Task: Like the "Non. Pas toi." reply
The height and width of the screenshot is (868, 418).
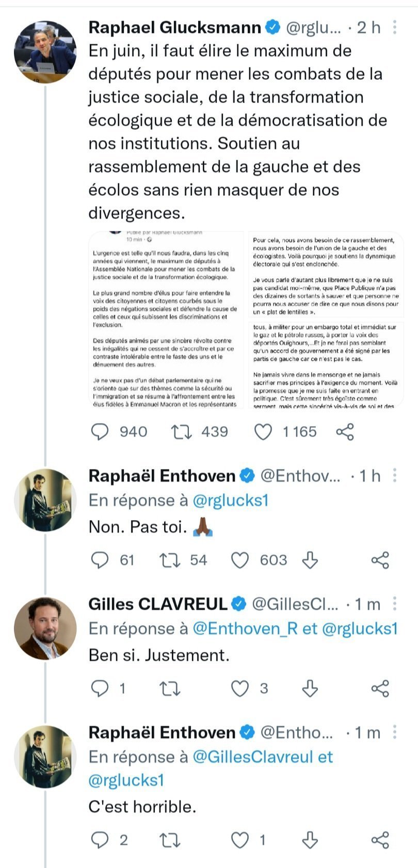Action: 239,560
